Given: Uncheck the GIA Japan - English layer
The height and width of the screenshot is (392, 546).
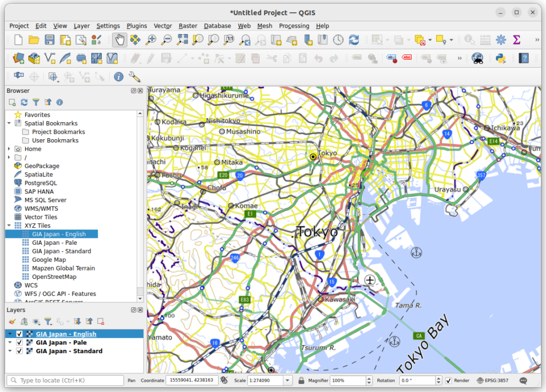Looking at the screenshot, I should (20, 334).
